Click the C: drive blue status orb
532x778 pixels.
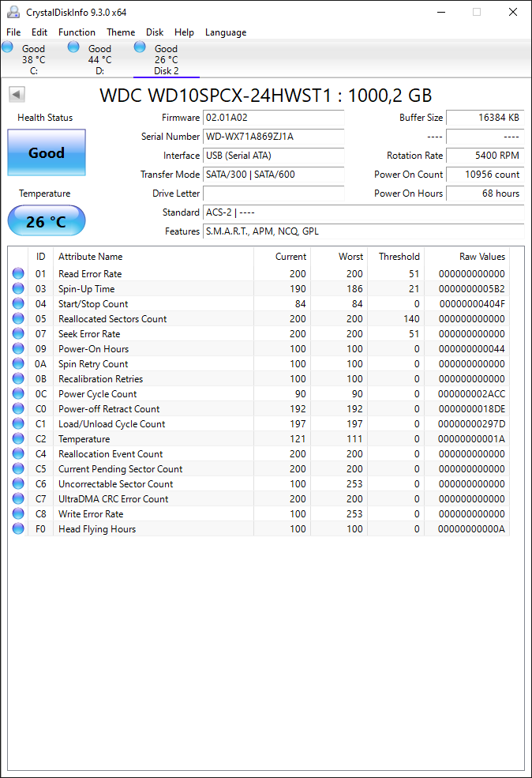tap(7, 47)
